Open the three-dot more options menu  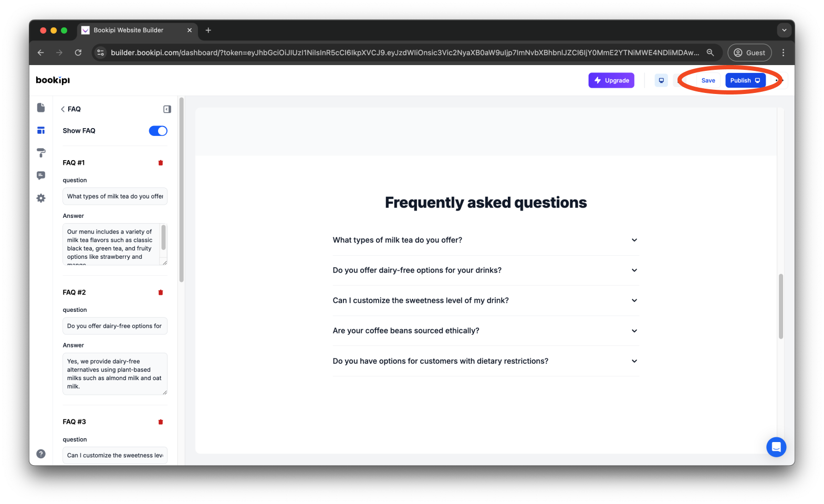pyautogui.click(x=779, y=80)
